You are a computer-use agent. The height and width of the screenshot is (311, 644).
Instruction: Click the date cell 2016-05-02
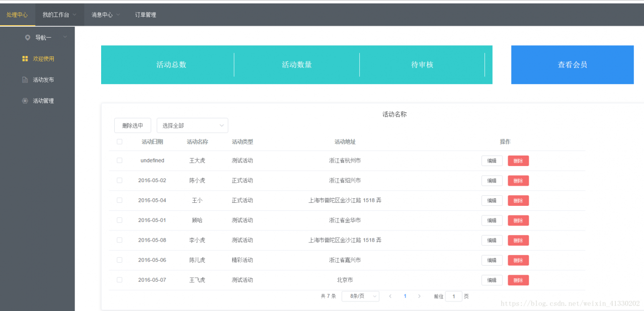point(152,180)
